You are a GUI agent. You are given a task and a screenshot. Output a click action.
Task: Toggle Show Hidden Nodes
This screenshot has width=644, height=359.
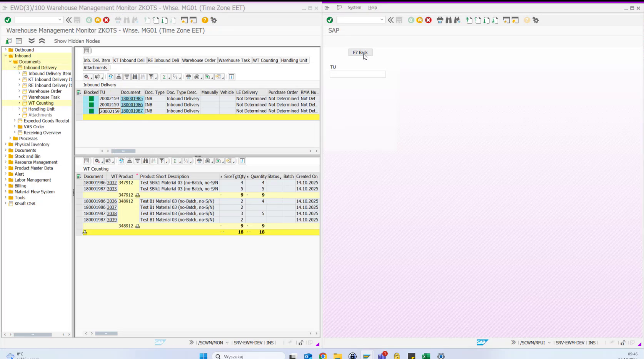pyautogui.click(x=77, y=41)
